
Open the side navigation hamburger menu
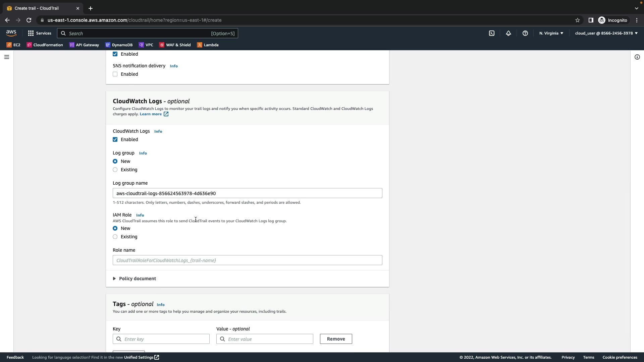(x=6, y=57)
